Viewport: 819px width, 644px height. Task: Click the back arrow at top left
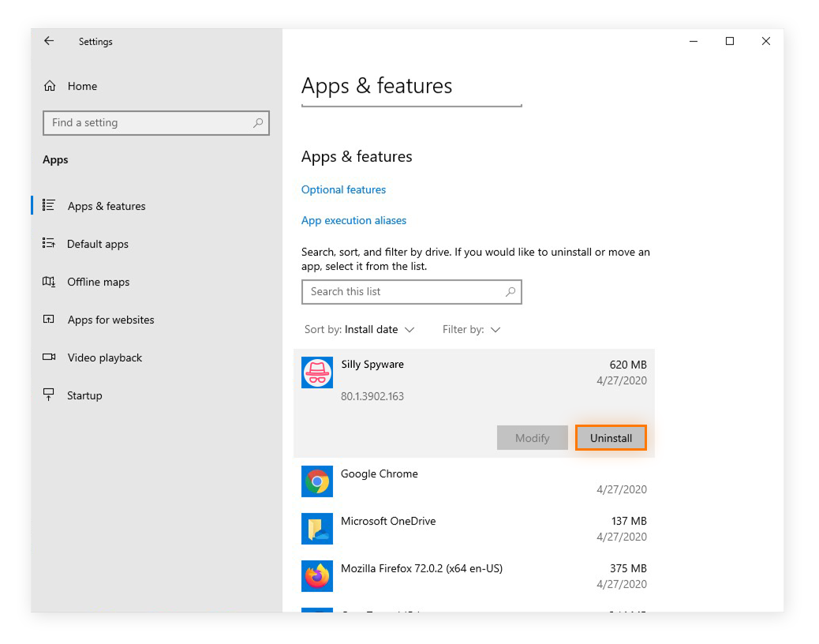pyautogui.click(x=47, y=41)
